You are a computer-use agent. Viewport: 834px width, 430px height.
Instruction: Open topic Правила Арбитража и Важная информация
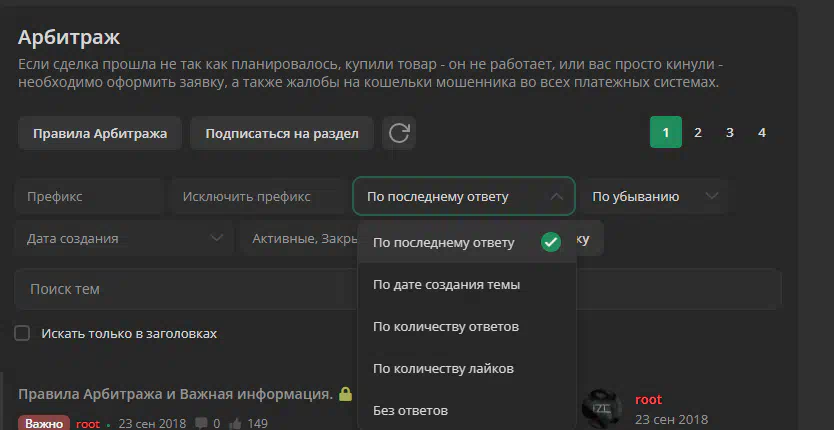pyautogui.click(x=176, y=394)
